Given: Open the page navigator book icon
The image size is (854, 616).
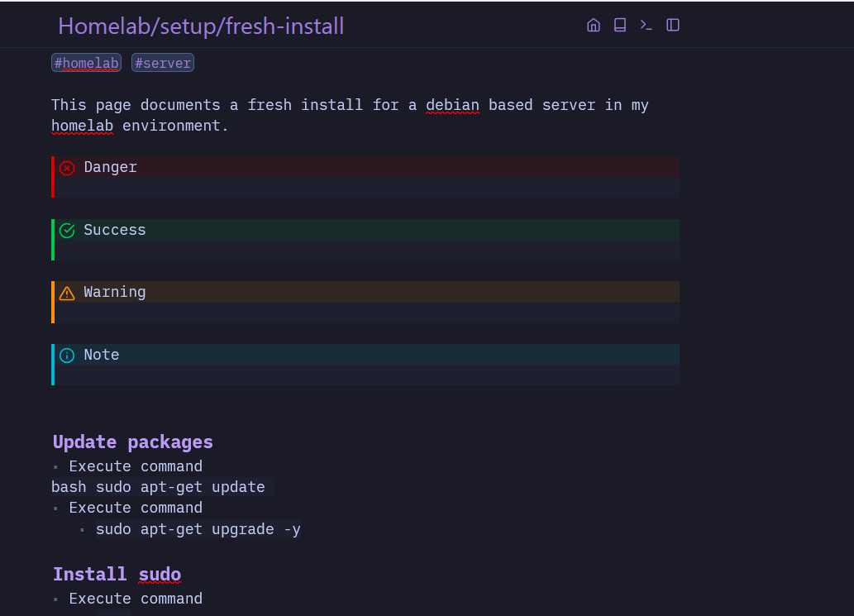Looking at the screenshot, I should pos(620,25).
